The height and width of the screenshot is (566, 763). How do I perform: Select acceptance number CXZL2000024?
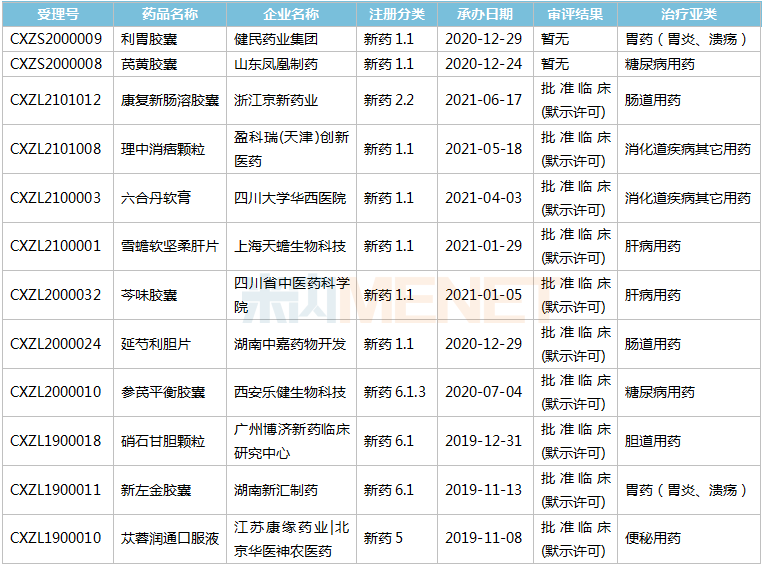pos(55,344)
